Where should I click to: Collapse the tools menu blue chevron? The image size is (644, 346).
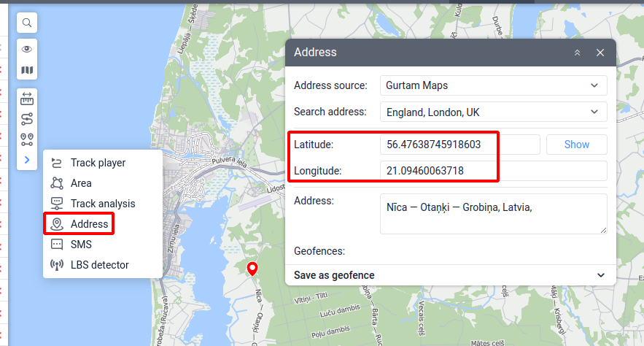(27, 159)
